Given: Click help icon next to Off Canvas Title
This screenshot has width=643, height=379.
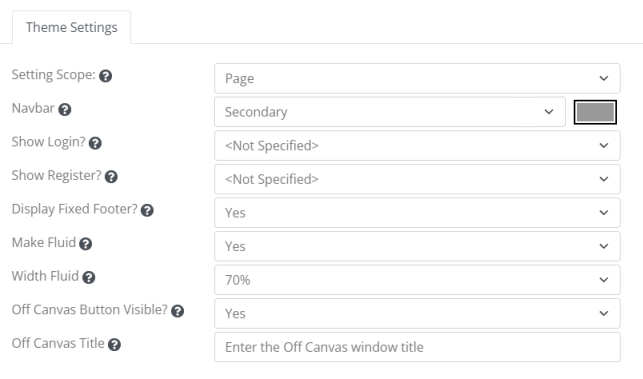Looking at the screenshot, I should pyautogui.click(x=114, y=345).
